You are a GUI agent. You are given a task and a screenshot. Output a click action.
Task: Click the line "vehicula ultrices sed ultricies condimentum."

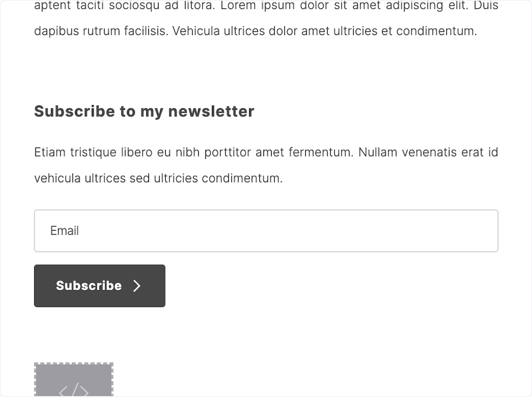click(158, 178)
